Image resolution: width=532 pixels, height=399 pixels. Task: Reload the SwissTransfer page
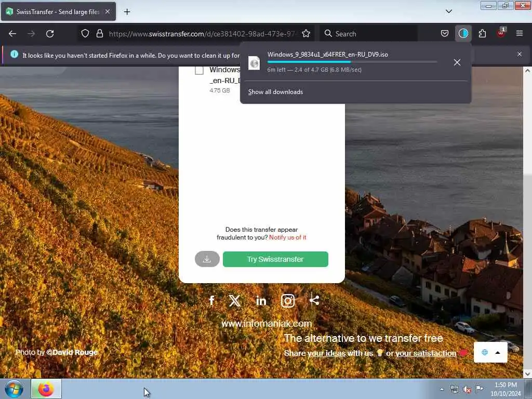pyautogui.click(x=50, y=34)
